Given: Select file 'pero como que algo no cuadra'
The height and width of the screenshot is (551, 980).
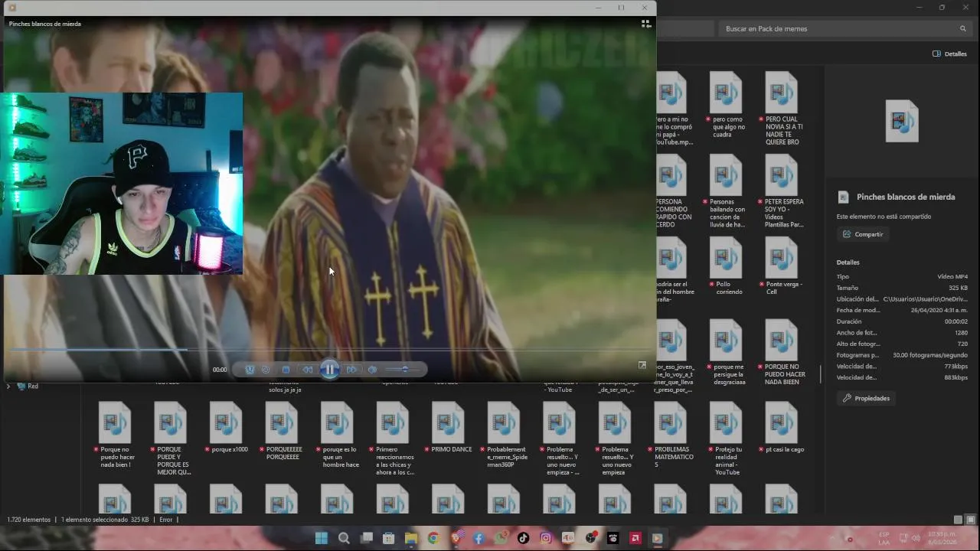Looking at the screenshot, I should pos(725,105).
